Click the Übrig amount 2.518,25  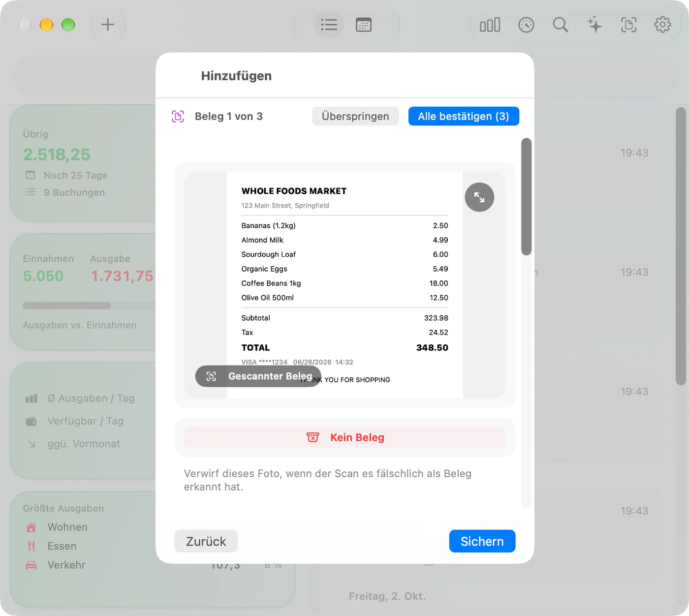click(57, 154)
